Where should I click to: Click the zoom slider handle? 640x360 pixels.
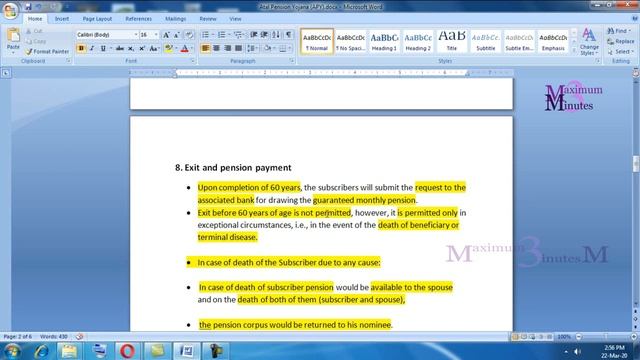tap(606, 337)
